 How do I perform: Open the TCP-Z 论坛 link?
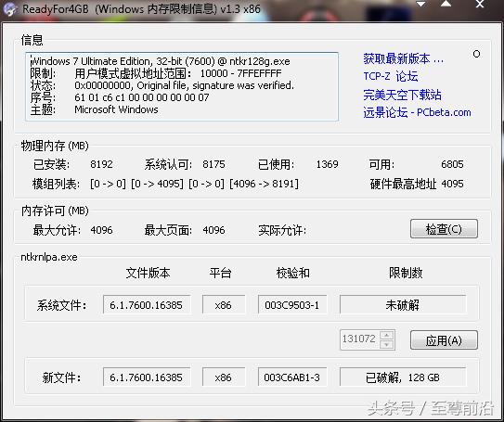391,76
